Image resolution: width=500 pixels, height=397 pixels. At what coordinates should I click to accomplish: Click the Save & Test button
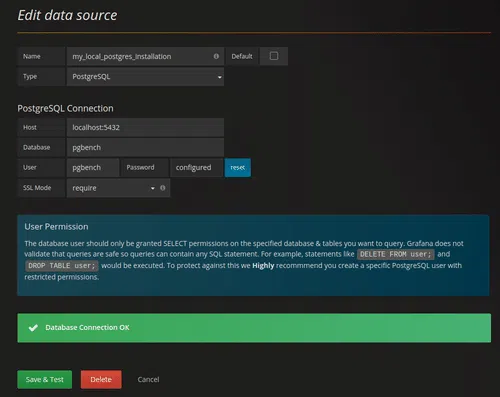tap(45, 380)
